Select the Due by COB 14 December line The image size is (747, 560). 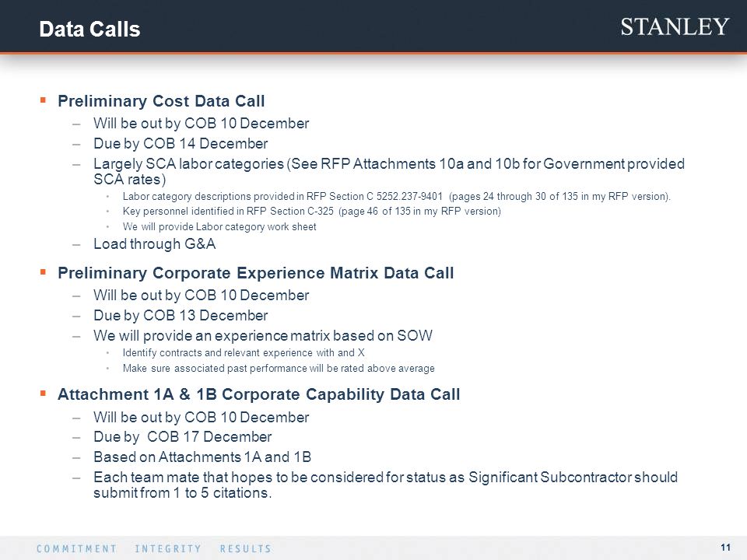coord(181,143)
